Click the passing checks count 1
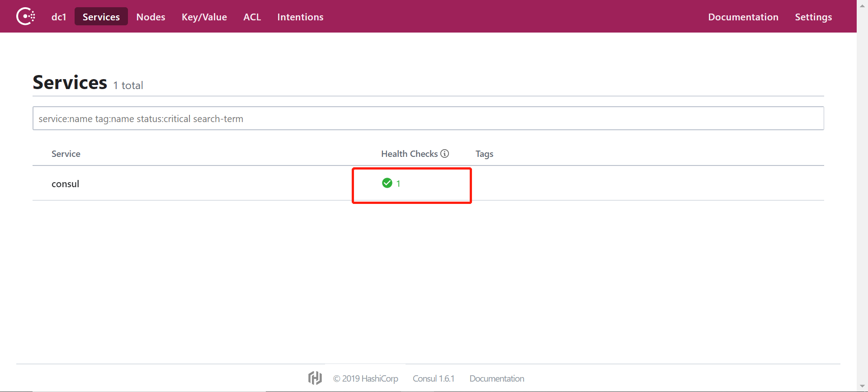 pos(398,184)
